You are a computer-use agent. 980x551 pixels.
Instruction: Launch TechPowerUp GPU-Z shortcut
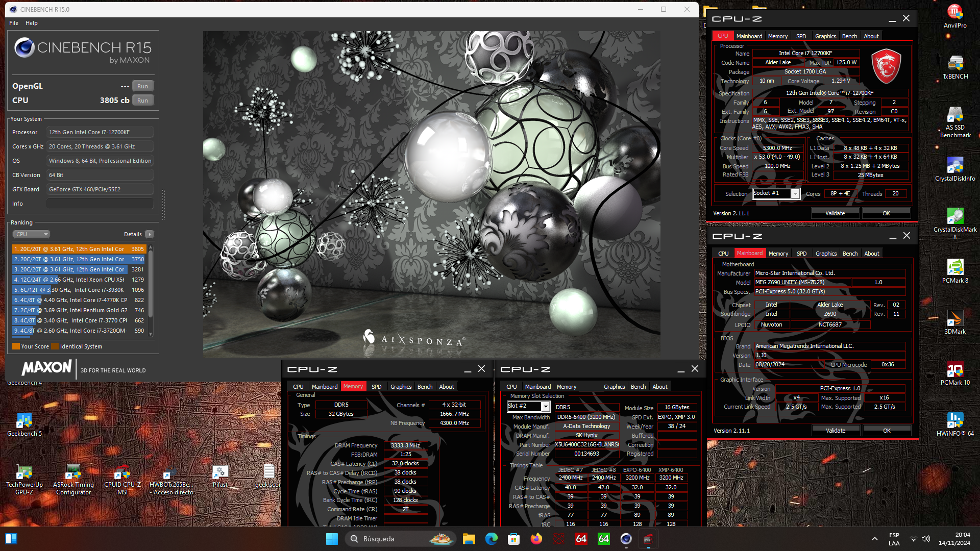[24, 479]
